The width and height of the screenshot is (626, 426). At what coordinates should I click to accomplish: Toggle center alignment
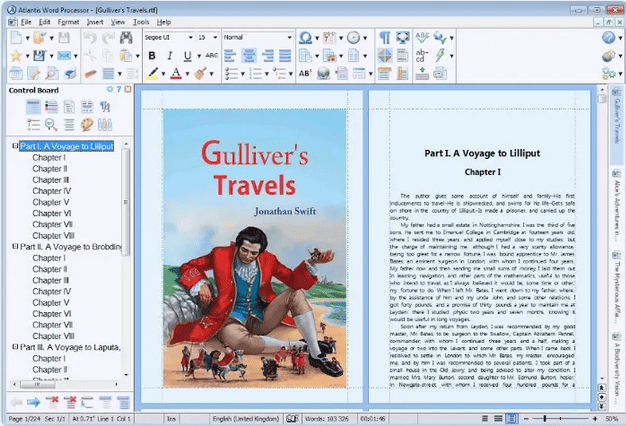coord(249,55)
